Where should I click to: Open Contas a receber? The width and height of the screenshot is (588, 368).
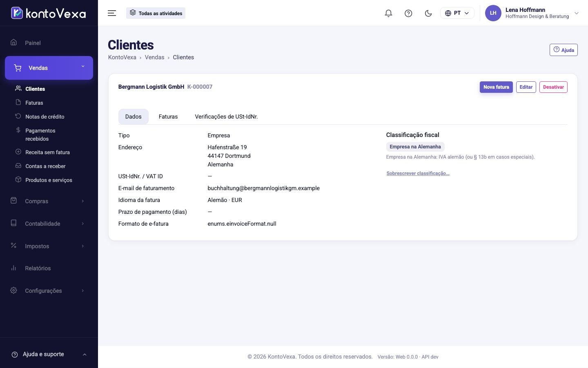[45, 166]
